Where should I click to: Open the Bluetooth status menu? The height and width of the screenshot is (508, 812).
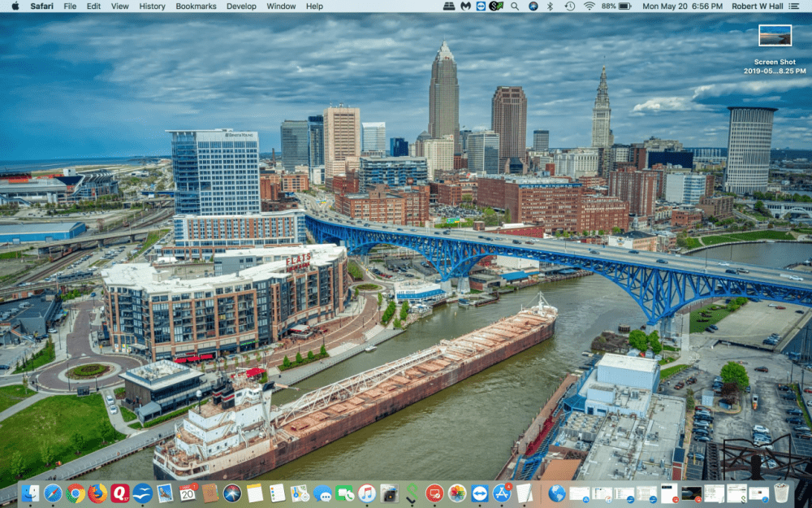pyautogui.click(x=551, y=7)
